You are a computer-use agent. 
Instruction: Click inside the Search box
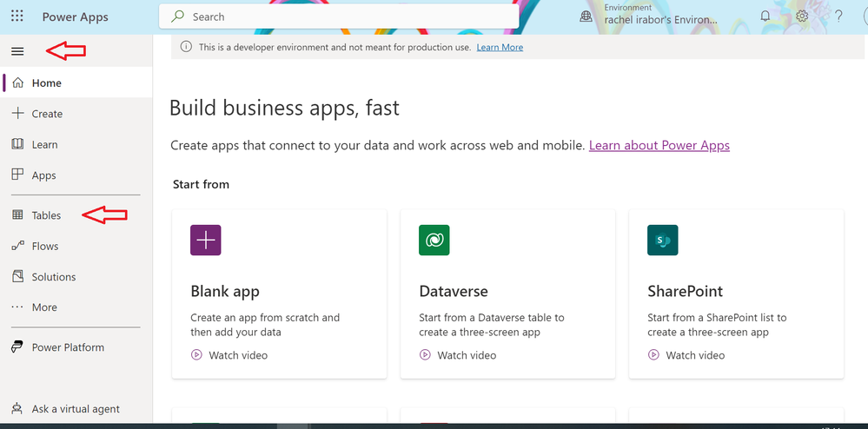click(339, 16)
